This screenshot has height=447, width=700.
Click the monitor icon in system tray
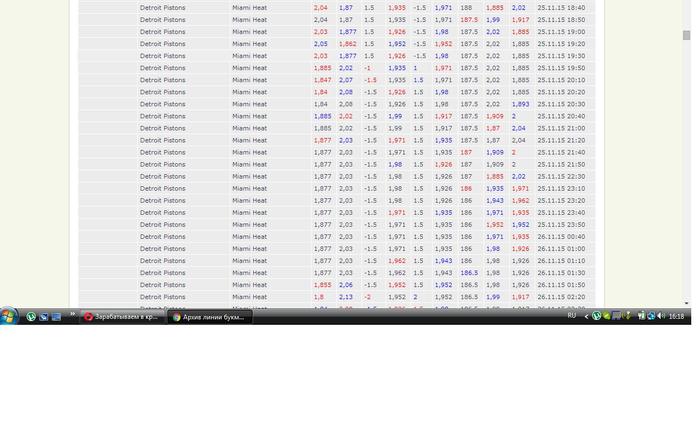point(617,316)
